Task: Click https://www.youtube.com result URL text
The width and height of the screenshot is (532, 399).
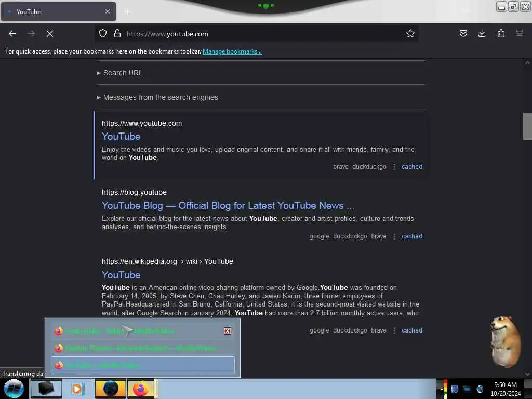Action: [x=142, y=123]
